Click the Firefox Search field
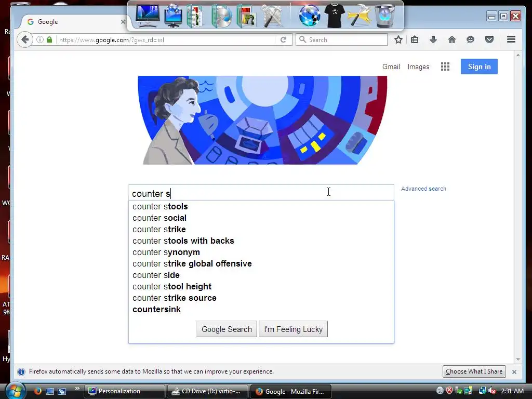Image resolution: width=532 pixels, height=399 pixels. pos(342,39)
